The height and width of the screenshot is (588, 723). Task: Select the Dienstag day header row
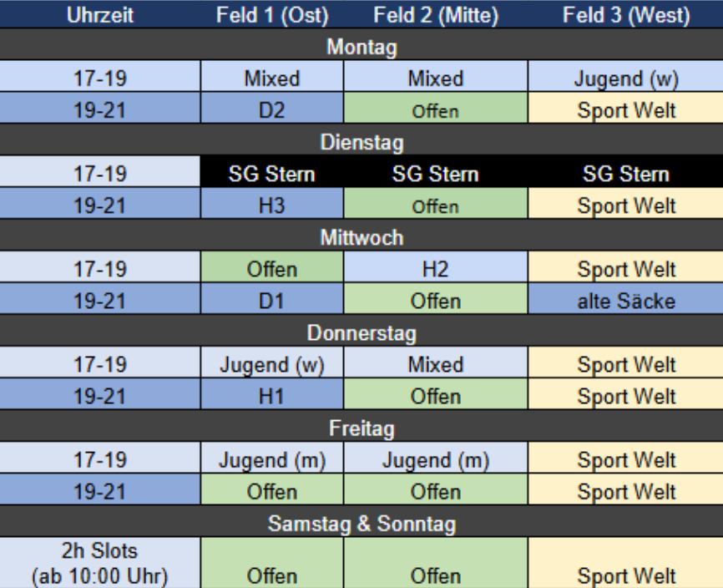pyautogui.click(x=361, y=142)
